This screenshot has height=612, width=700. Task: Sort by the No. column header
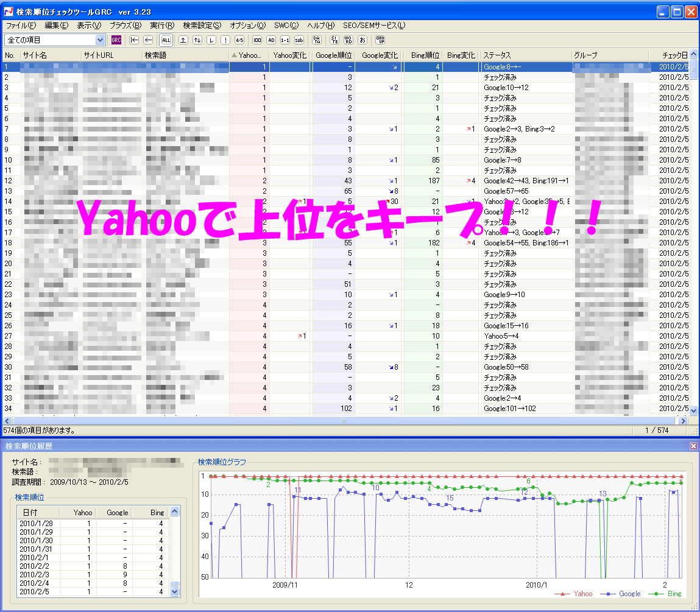click(11, 55)
